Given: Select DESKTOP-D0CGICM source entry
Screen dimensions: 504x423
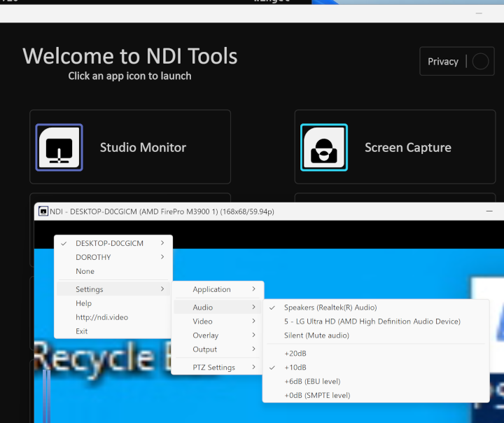Looking at the screenshot, I should click(113, 243).
